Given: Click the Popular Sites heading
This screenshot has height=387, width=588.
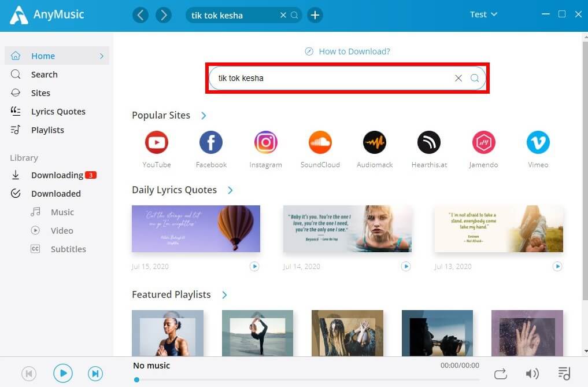Looking at the screenshot, I should click(x=161, y=115).
